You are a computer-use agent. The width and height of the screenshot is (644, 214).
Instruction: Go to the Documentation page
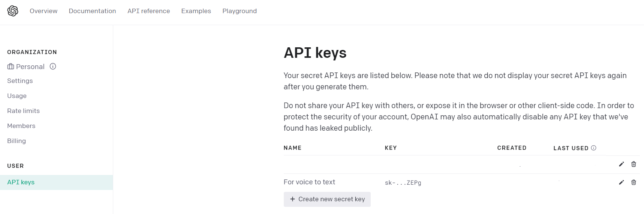(92, 11)
